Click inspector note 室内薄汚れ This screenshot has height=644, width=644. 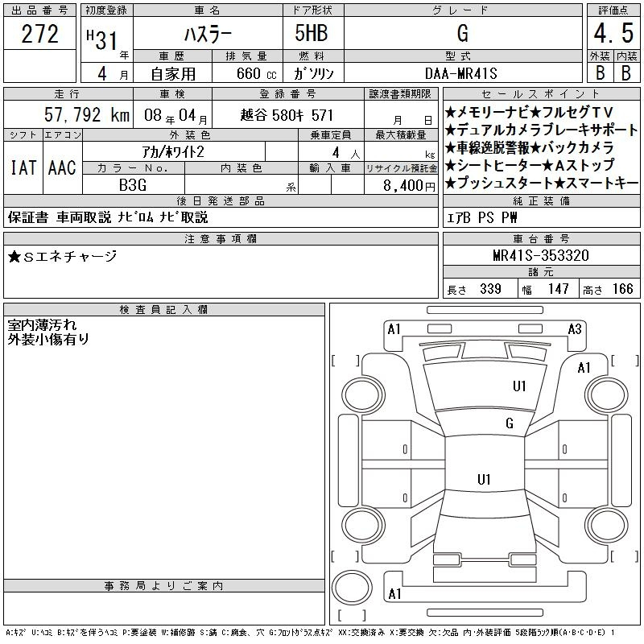click(42, 325)
